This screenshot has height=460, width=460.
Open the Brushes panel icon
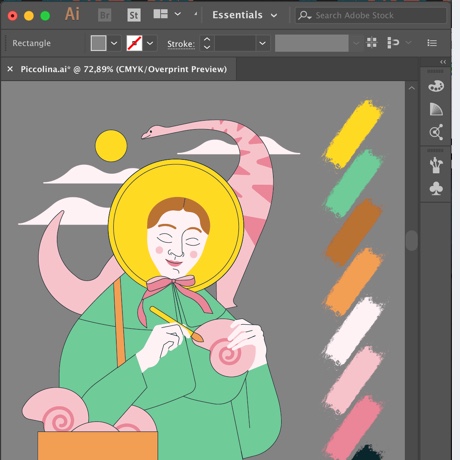(436, 166)
